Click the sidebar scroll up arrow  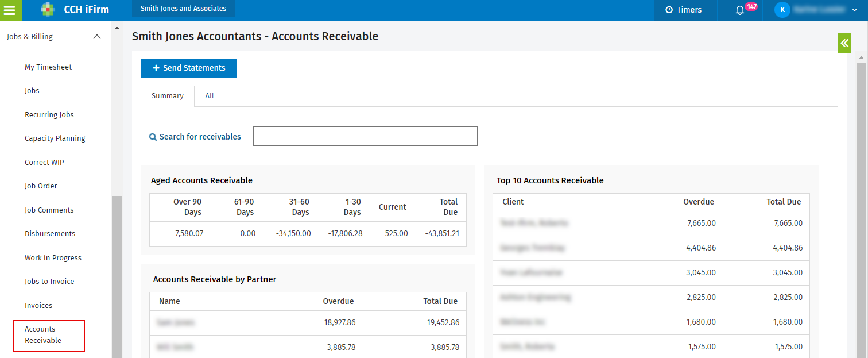pyautogui.click(x=116, y=28)
